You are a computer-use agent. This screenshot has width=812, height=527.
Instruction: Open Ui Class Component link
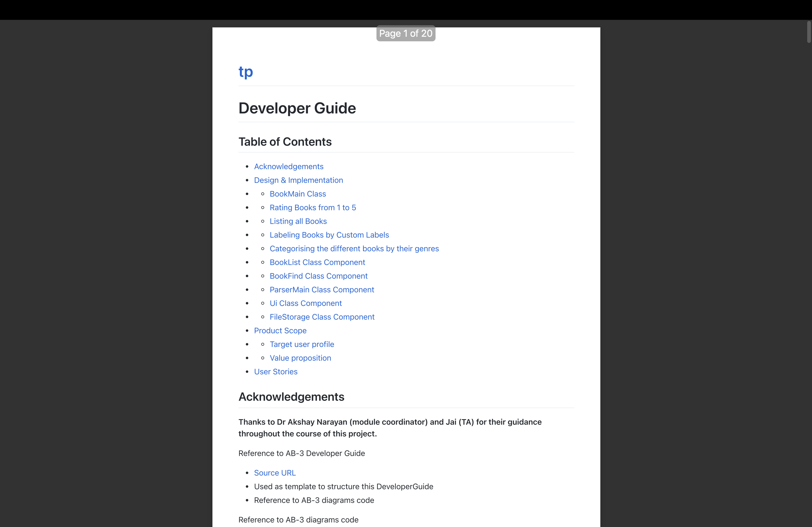point(305,303)
